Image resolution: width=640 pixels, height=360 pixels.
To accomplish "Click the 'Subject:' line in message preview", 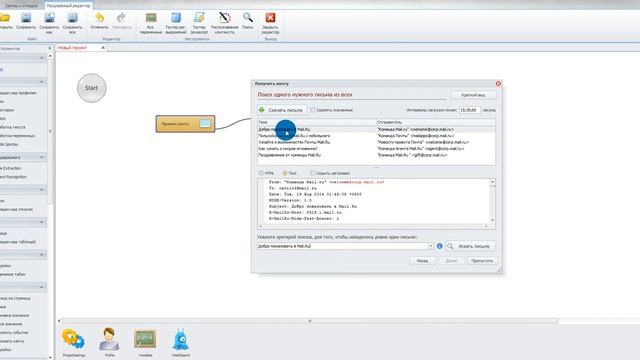I will pos(313,207).
